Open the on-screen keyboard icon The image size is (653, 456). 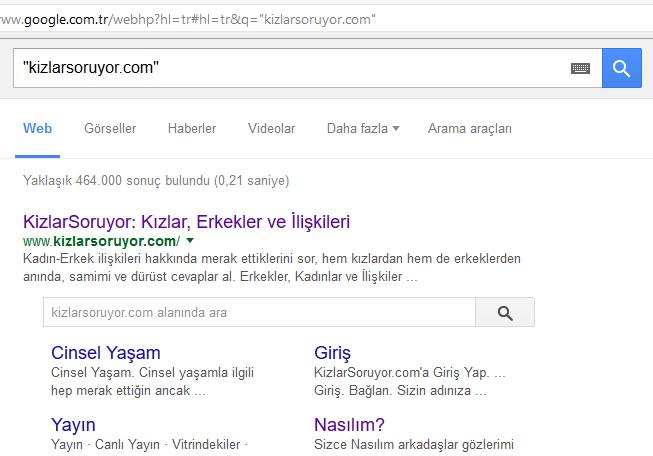pos(580,68)
